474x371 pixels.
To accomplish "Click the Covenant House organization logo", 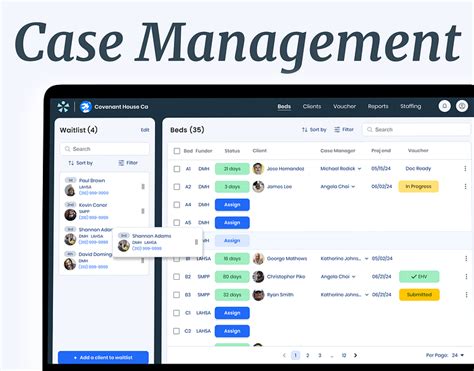I will 86,107.
